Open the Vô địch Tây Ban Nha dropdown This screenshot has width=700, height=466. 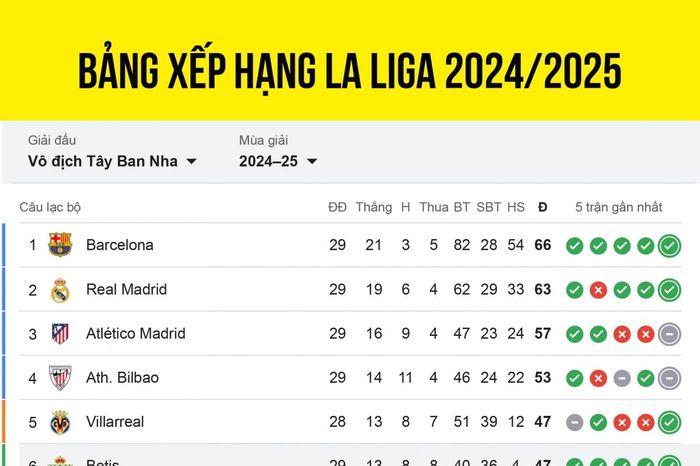click(112, 161)
